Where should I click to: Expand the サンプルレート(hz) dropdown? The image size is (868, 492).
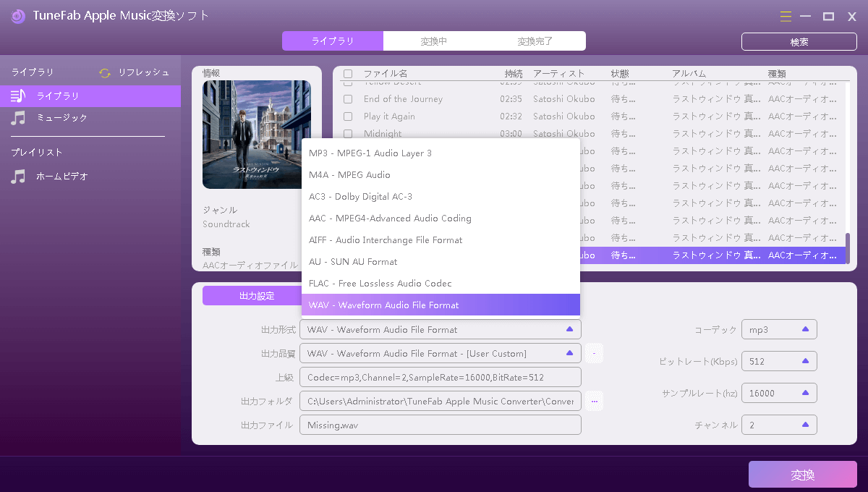click(x=779, y=393)
